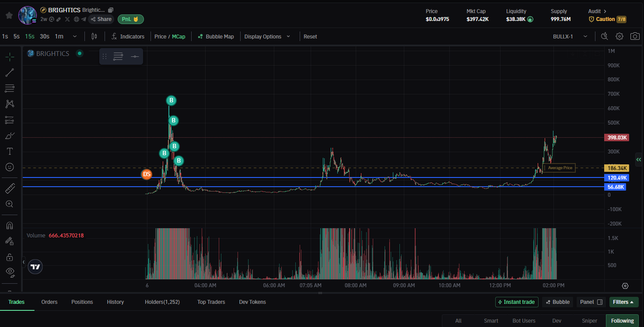Toggle hide all drawings eye

coord(10,272)
